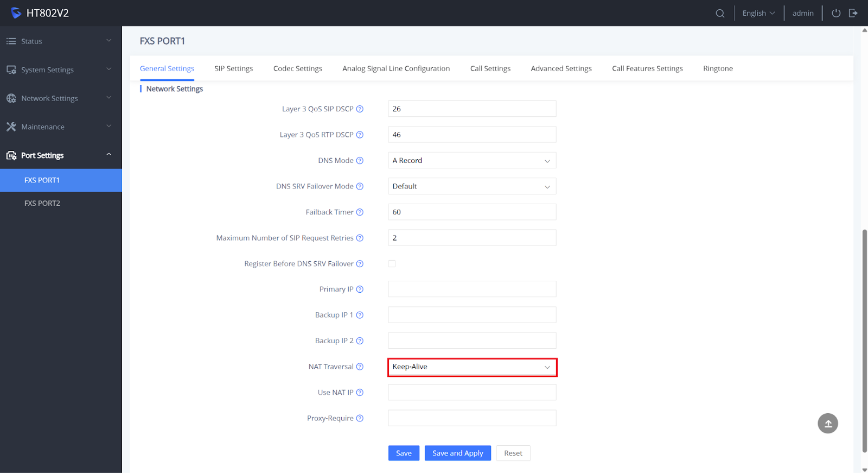Click the Reset button
This screenshot has height=473, width=868.
[513, 453]
